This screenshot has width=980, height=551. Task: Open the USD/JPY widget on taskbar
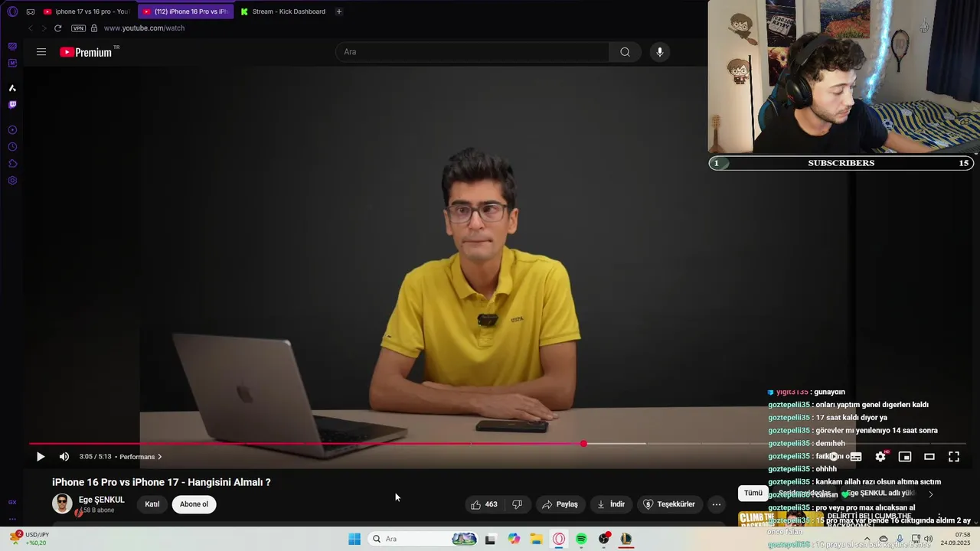point(29,539)
